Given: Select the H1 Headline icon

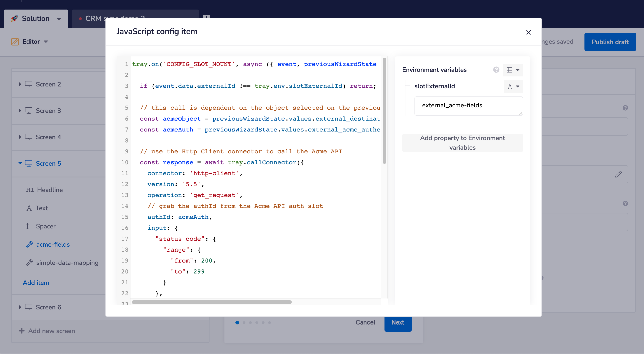Looking at the screenshot, I should click(x=30, y=190).
